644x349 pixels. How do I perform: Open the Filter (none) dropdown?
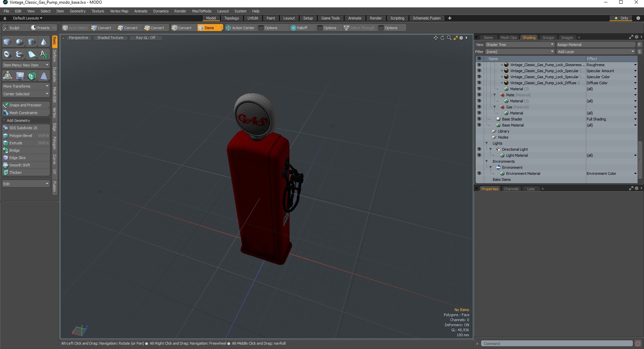[520, 52]
